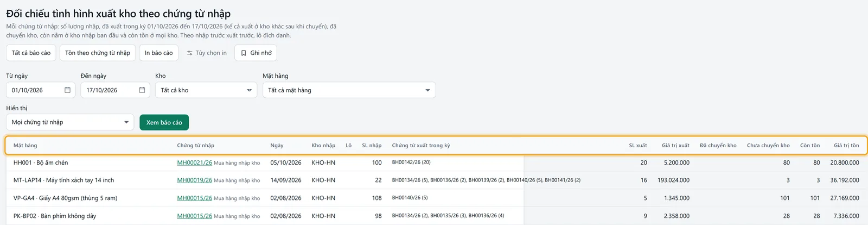Click the SL nhập column header
The image size is (868, 225).
tap(372, 146)
